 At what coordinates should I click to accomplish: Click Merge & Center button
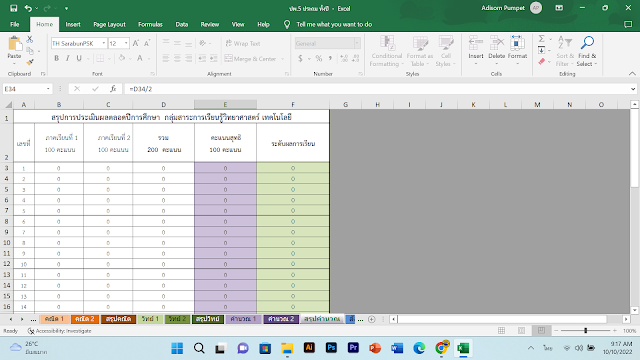(x=251, y=59)
